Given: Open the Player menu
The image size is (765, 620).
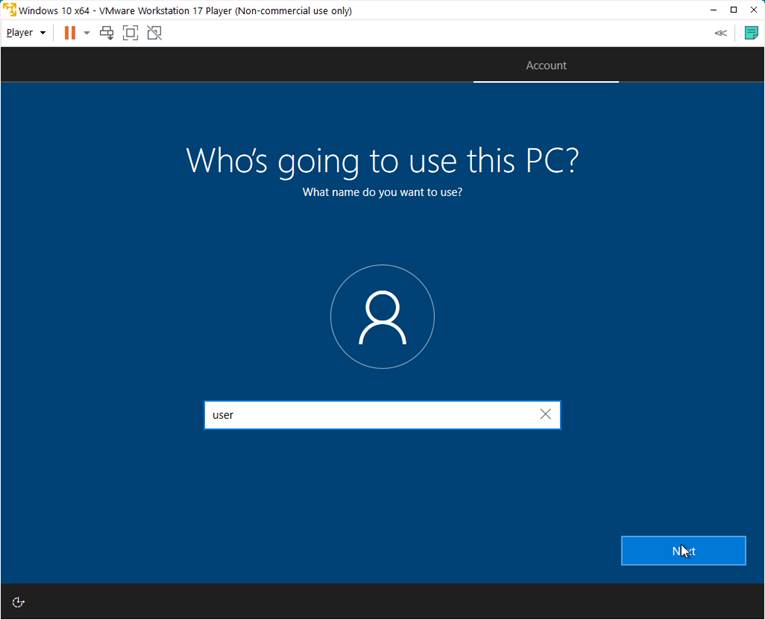Looking at the screenshot, I should point(25,33).
